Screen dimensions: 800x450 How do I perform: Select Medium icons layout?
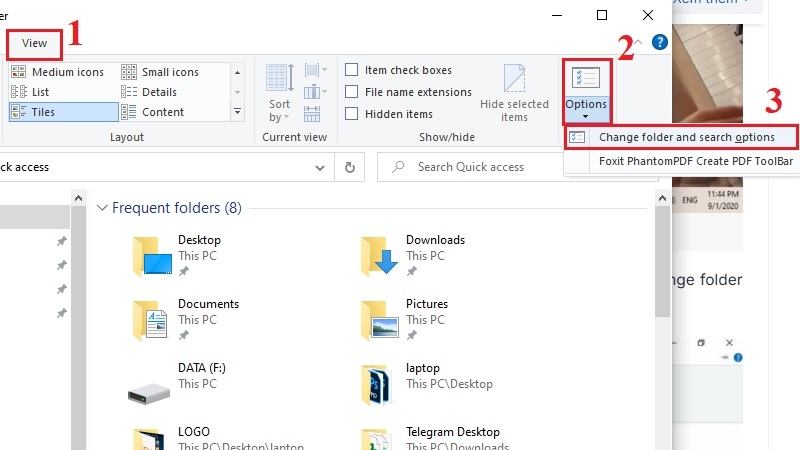coord(58,72)
